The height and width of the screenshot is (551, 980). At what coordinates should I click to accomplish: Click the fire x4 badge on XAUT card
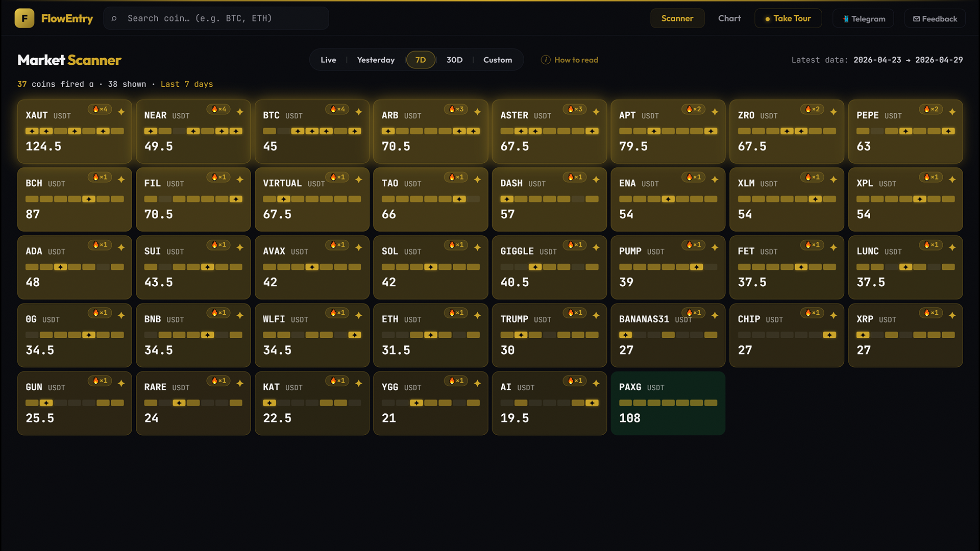[x=100, y=109]
